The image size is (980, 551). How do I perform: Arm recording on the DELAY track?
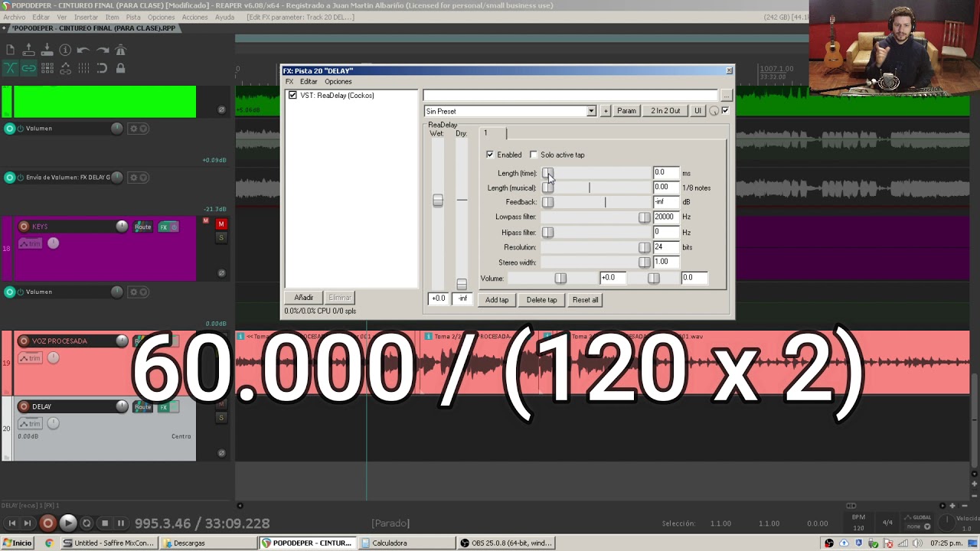click(24, 406)
